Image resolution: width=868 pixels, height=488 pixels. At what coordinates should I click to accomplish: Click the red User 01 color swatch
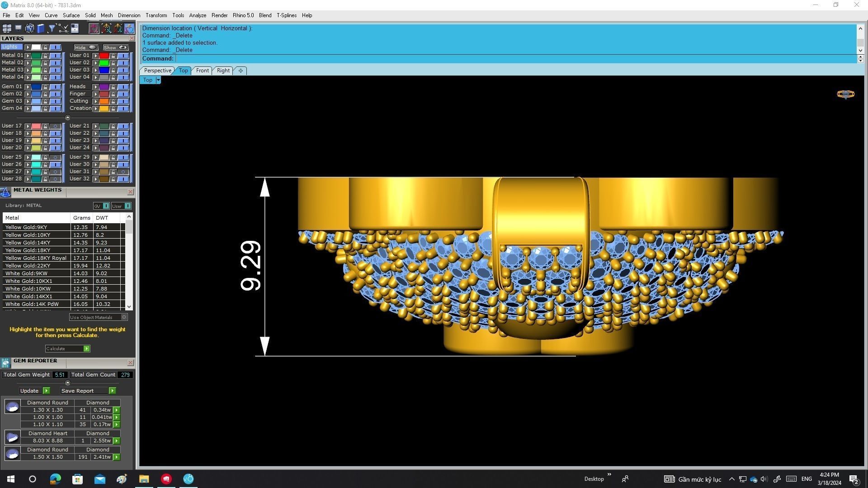[104, 56]
